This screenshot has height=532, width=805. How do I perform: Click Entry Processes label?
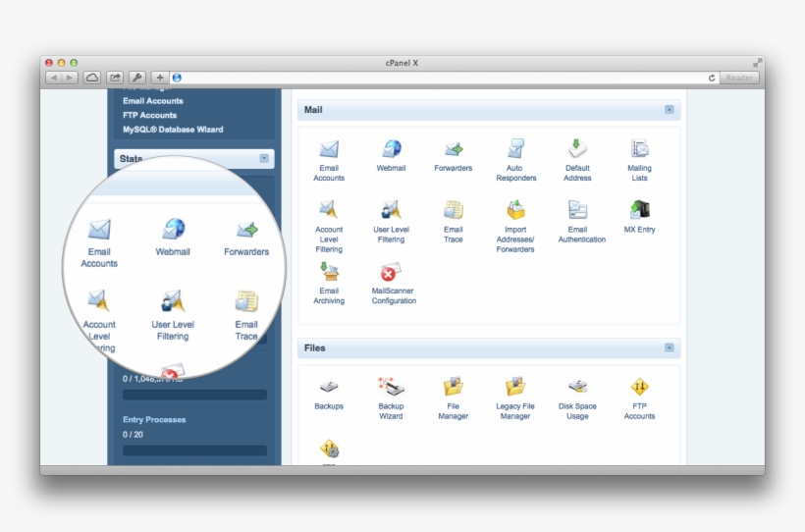tap(154, 419)
